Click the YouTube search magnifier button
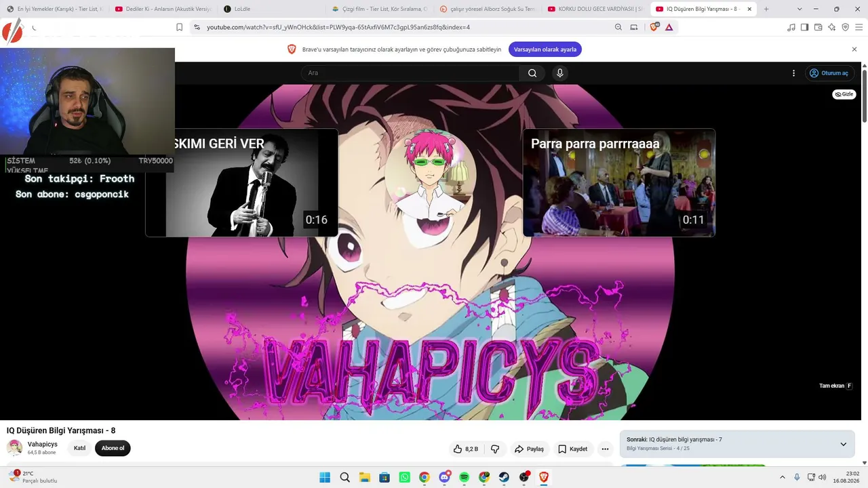This screenshot has width=868, height=488. (x=532, y=73)
